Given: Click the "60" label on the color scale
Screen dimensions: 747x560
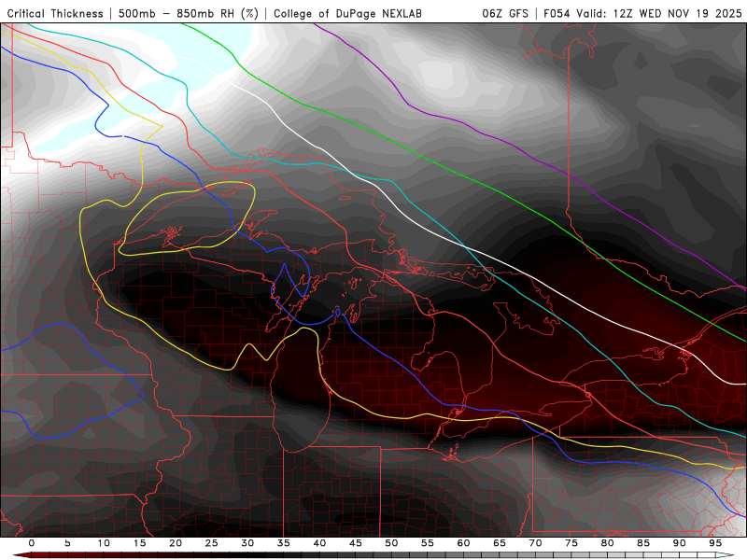Looking at the screenshot, I should point(463,543).
